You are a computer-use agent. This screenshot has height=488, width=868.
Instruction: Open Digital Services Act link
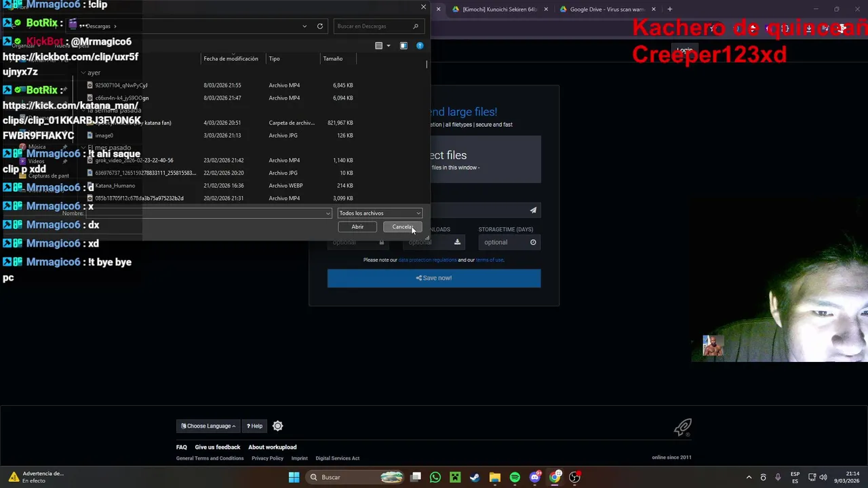pyautogui.click(x=337, y=458)
